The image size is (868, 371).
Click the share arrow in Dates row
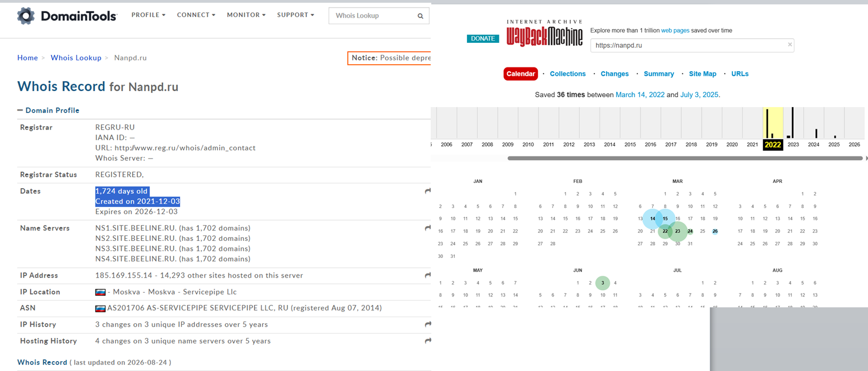427,191
